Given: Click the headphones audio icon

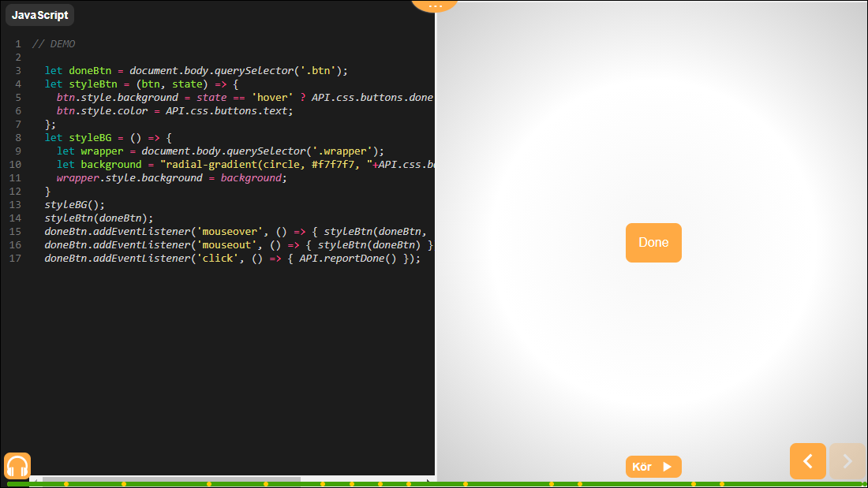Looking at the screenshot, I should tap(17, 466).
